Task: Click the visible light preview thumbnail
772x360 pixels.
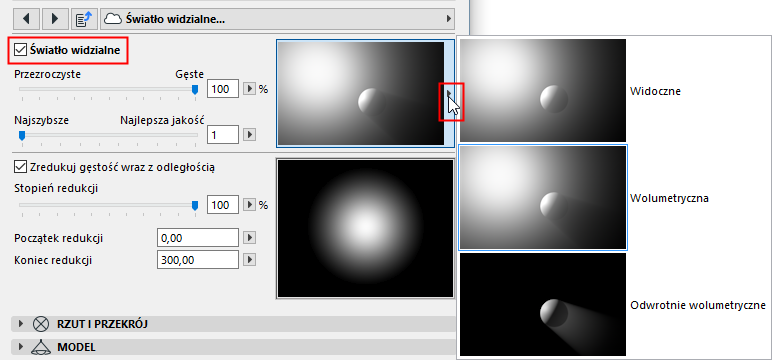Action: (361, 93)
